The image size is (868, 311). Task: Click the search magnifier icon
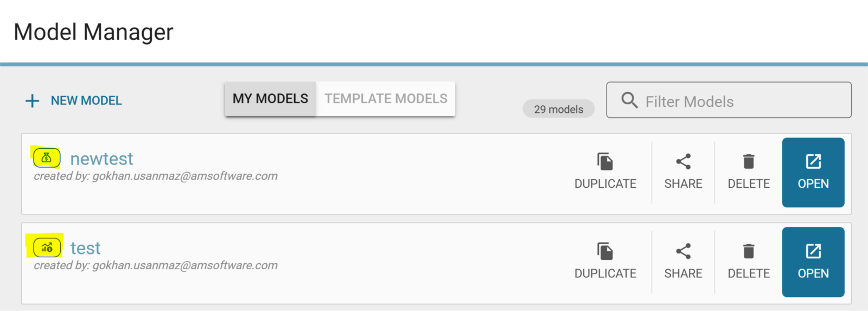pos(629,100)
